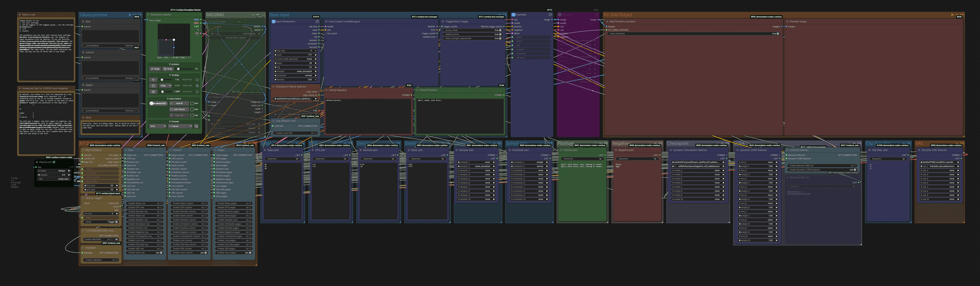
Task: Click the upscale factor icon in Scaling section
Action: click(153, 80)
